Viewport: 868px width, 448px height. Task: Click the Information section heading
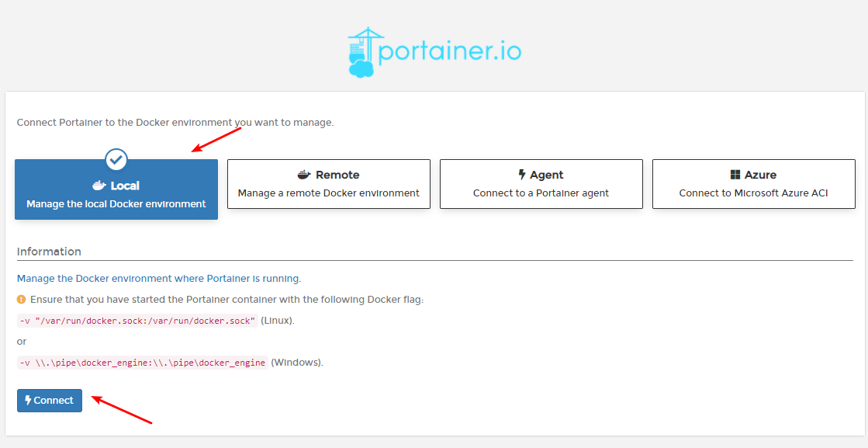pos(50,252)
